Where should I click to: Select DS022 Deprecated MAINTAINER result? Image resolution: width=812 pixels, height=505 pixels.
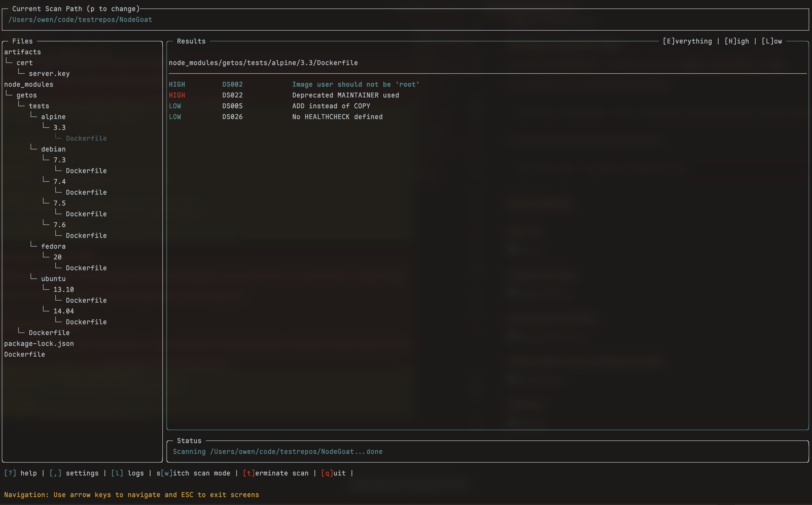[488, 95]
